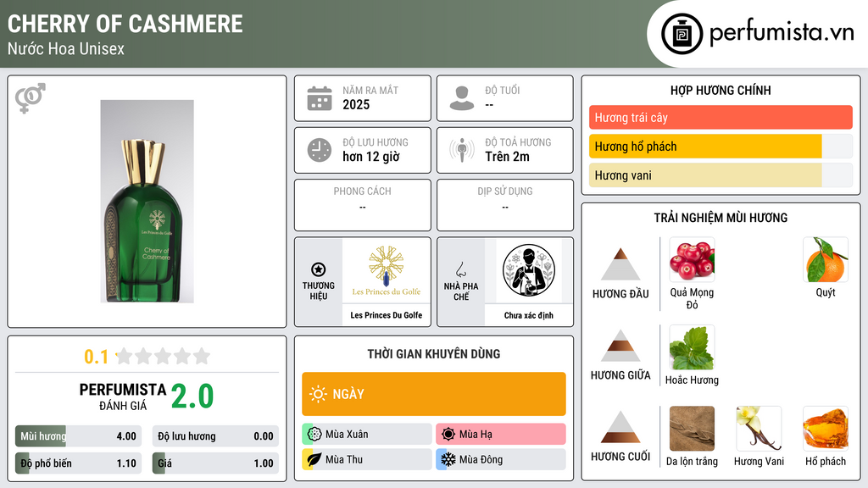Screen dimensions: 868x488
Task: Click the calendar icon beside Năm ra mắt
Action: pos(320,98)
